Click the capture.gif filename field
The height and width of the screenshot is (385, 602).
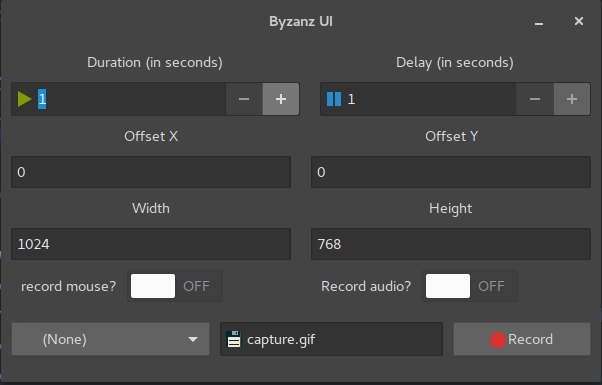[331, 339]
